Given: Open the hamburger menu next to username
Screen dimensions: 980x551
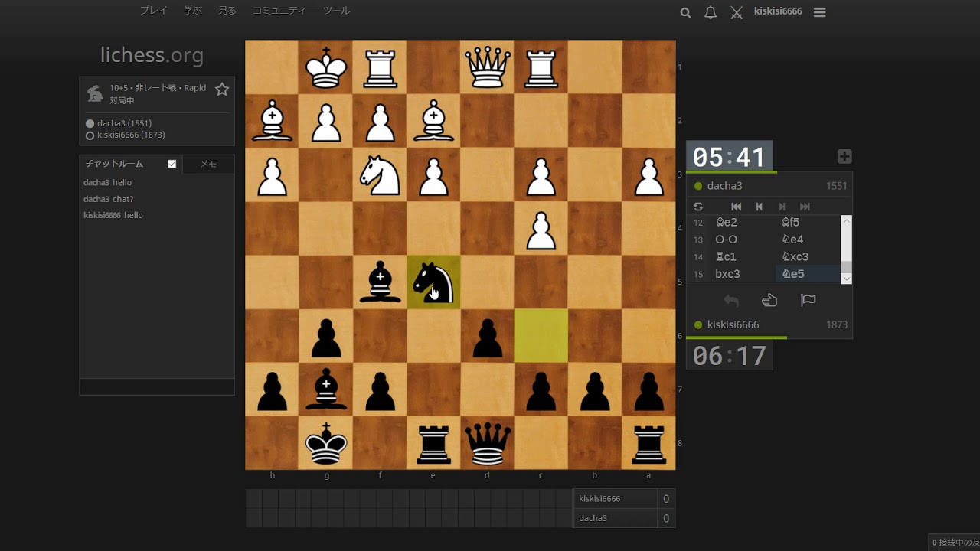Looking at the screenshot, I should point(819,12).
